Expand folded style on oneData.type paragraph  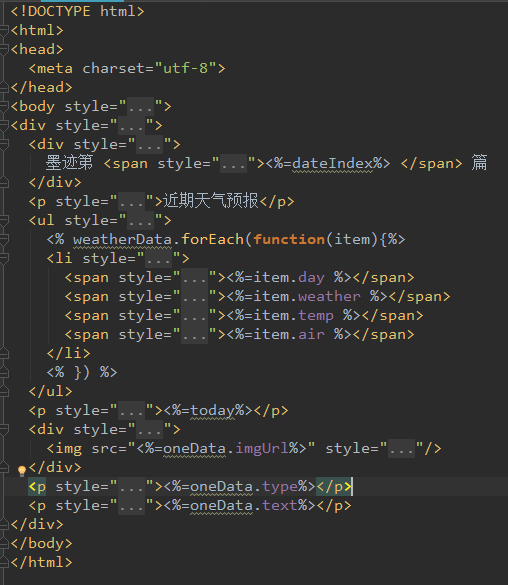click(131, 487)
